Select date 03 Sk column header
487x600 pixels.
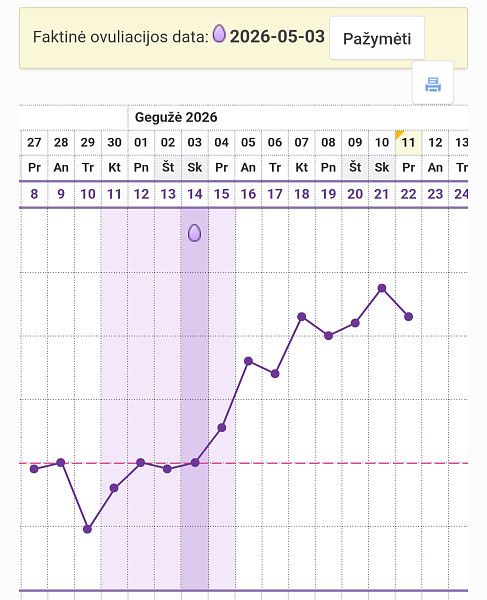pyautogui.click(x=195, y=155)
